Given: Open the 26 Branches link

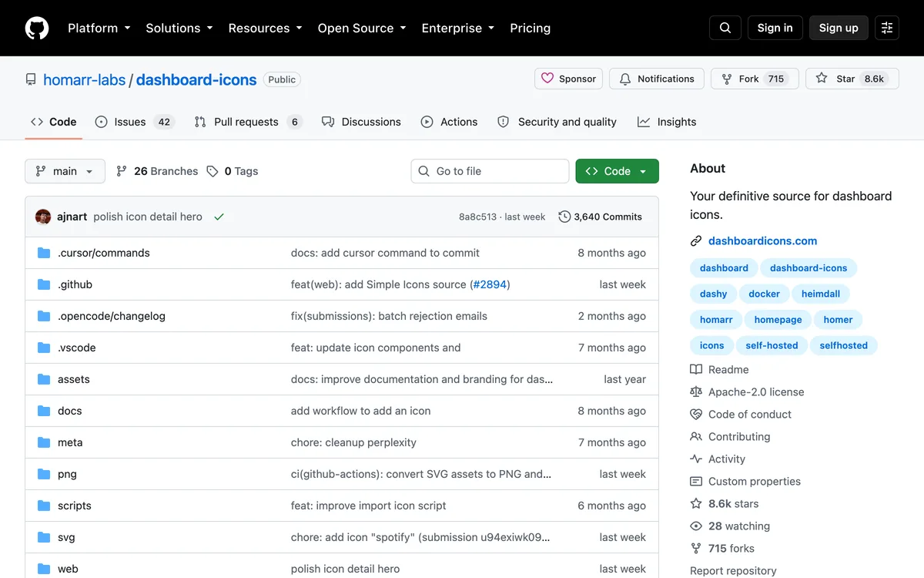Looking at the screenshot, I should (157, 171).
